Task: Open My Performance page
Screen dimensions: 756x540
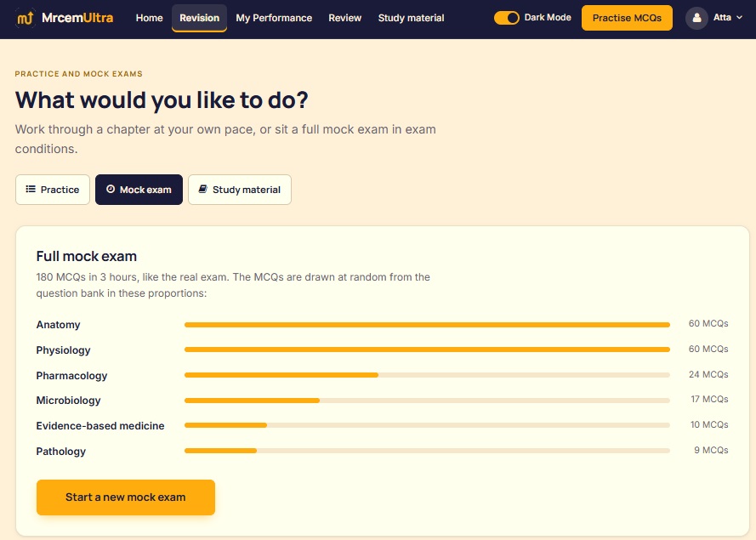Action: click(274, 18)
